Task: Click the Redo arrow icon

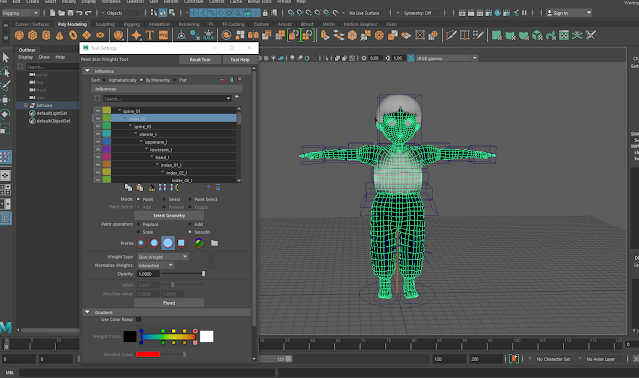Action: (88, 13)
